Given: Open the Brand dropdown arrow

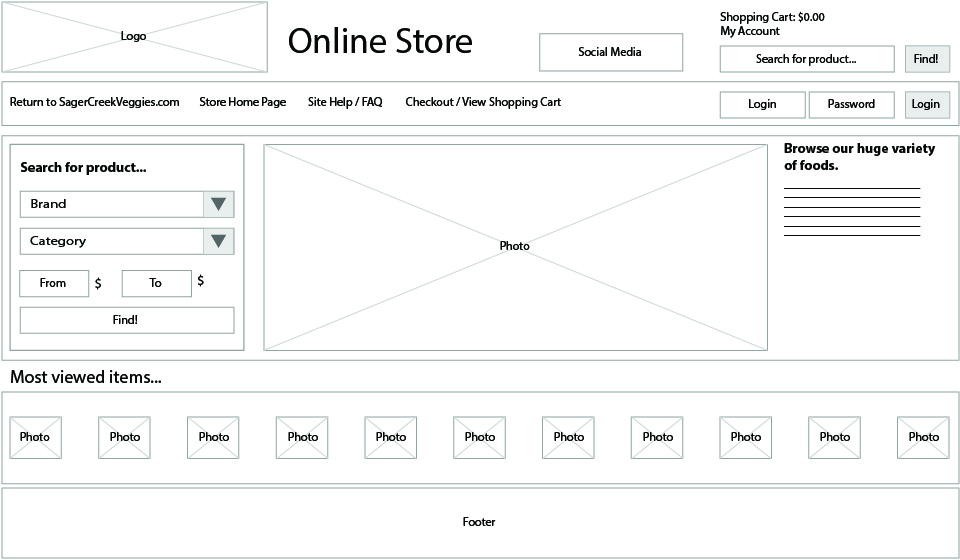Looking at the screenshot, I should [x=218, y=204].
